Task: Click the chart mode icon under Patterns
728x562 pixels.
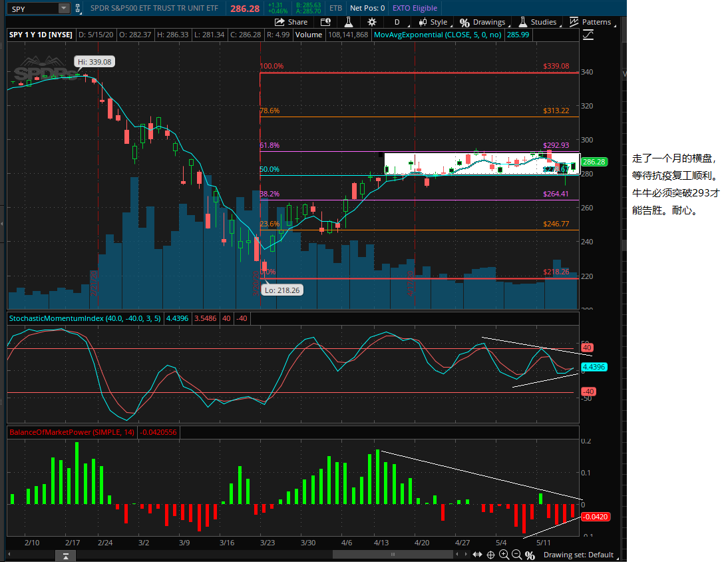Action: point(588,35)
